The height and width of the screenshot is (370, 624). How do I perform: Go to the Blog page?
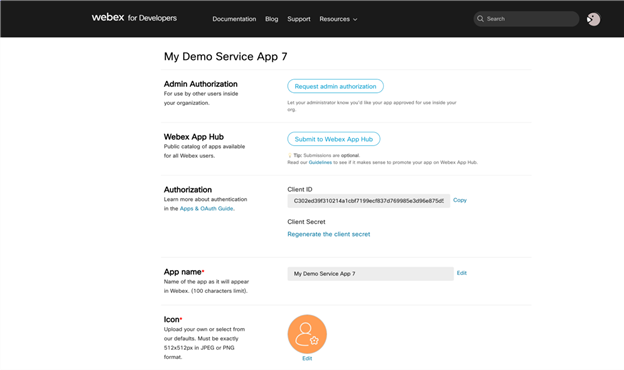[x=271, y=19]
